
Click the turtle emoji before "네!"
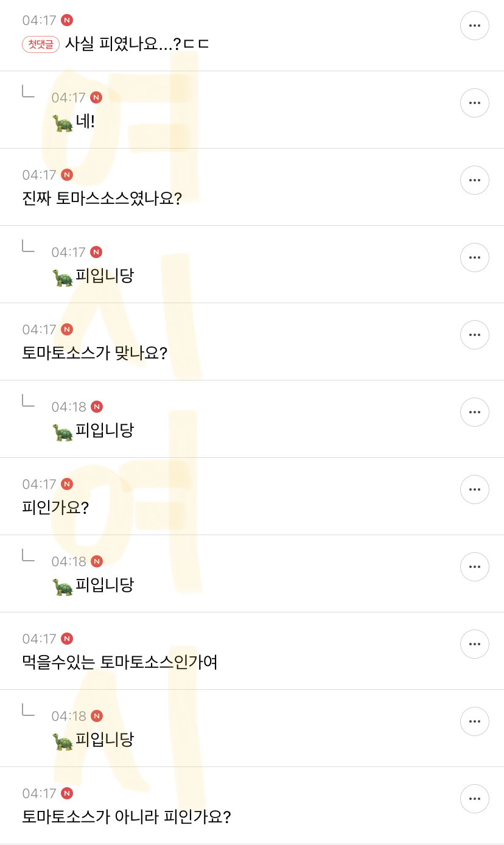click(x=63, y=123)
